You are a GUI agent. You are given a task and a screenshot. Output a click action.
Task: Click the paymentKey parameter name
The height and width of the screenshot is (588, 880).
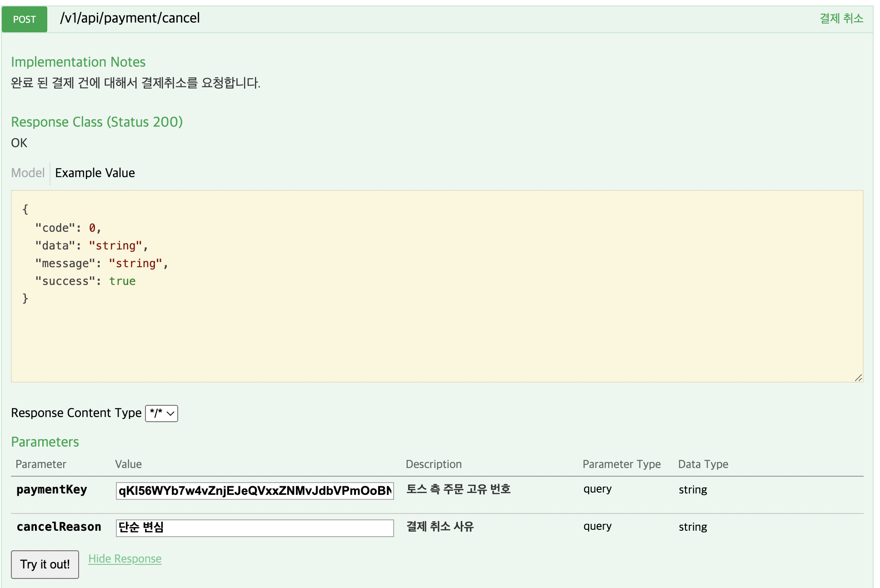pos(52,489)
